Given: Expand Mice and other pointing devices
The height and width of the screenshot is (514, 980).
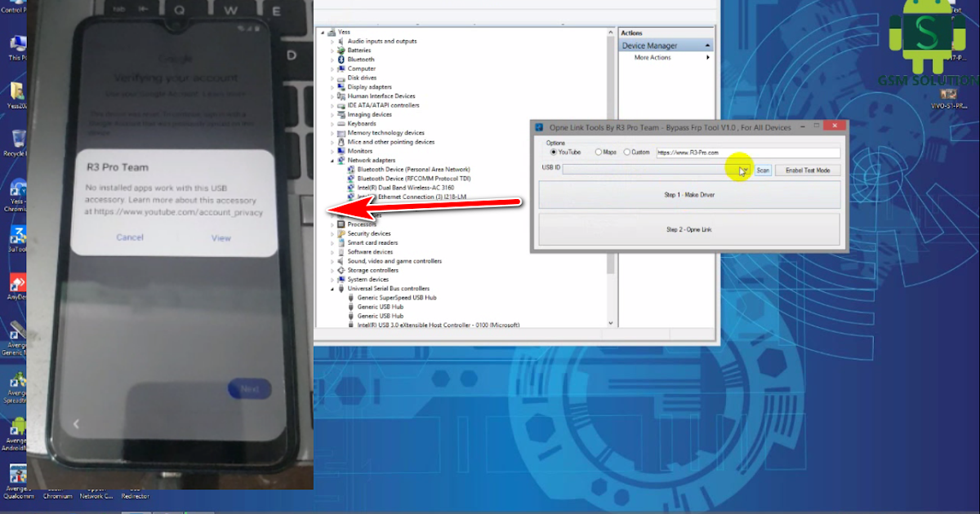Looking at the screenshot, I should point(332,142).
